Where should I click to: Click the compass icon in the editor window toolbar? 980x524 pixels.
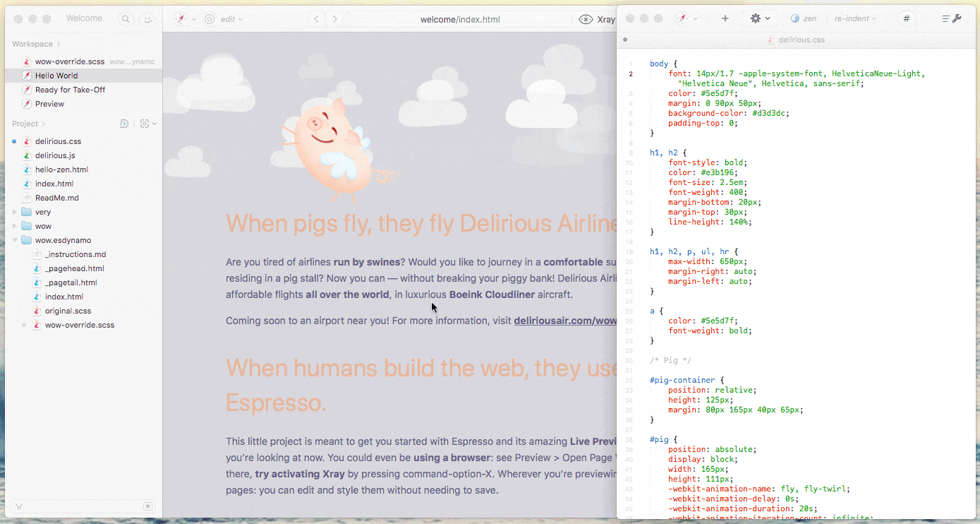682,18
